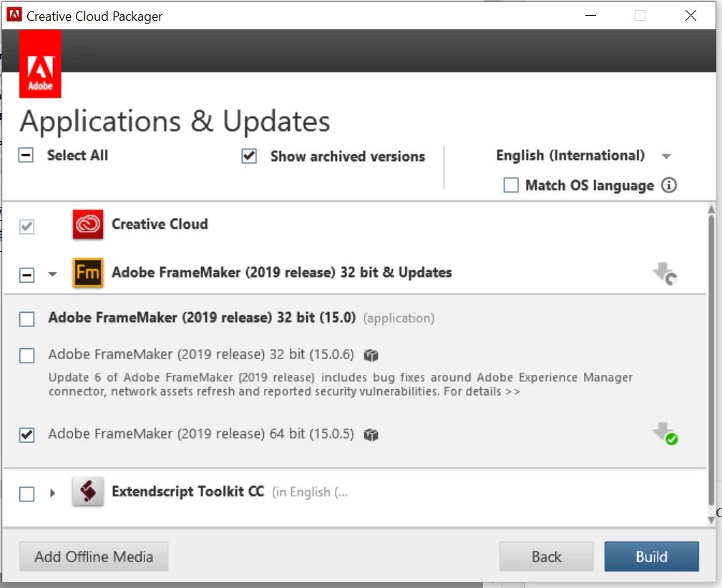This screenshot has width=722, height=588.
Task: Click the Adobe FrameMaker 32 bit (15.0) label
Action: click(202, 318)
